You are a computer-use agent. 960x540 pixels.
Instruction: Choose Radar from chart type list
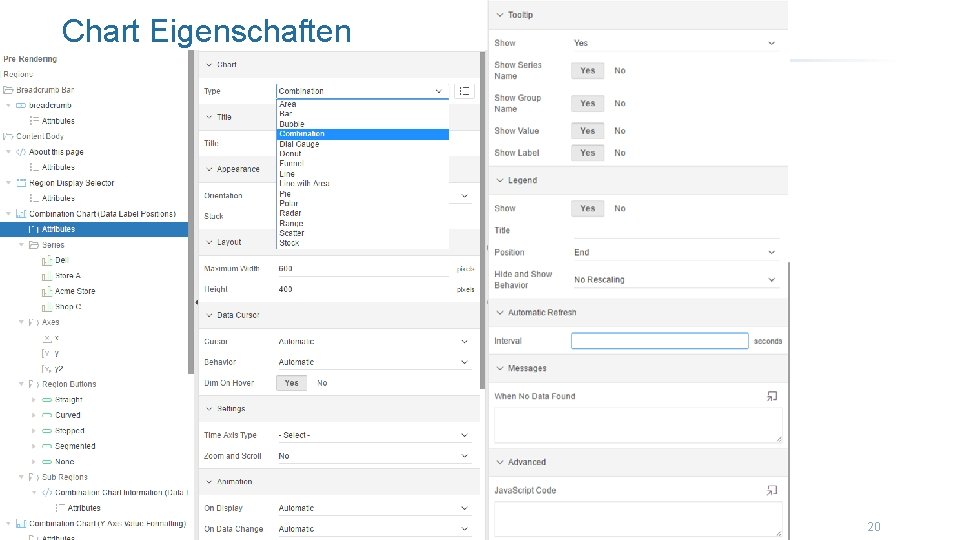(363, 213)
